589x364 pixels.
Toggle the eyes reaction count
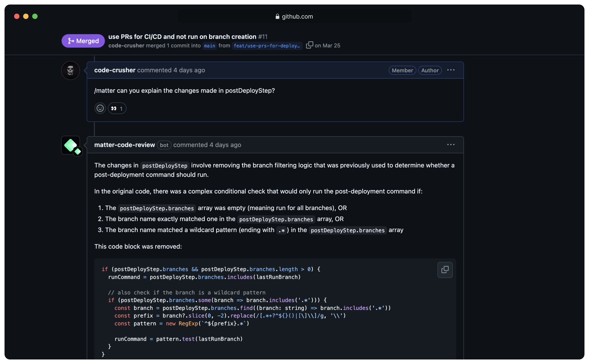coord(117,108)
